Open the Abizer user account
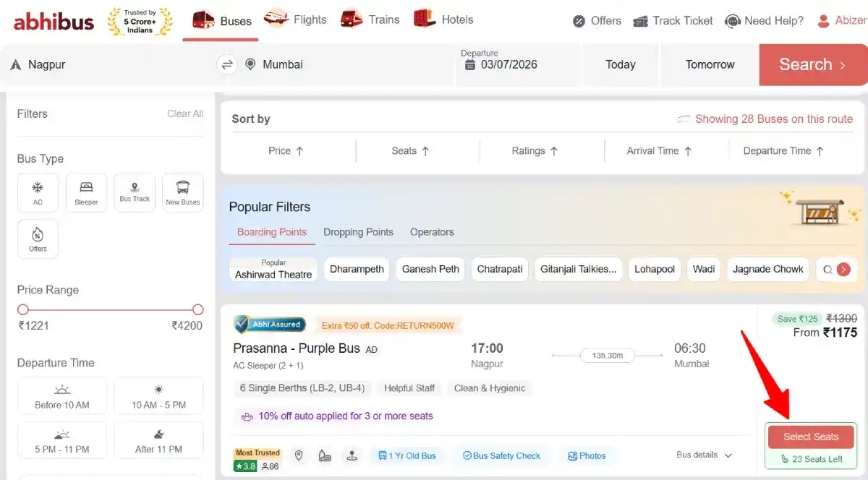The height and width of the screenshot is (480, 868). 841,21
